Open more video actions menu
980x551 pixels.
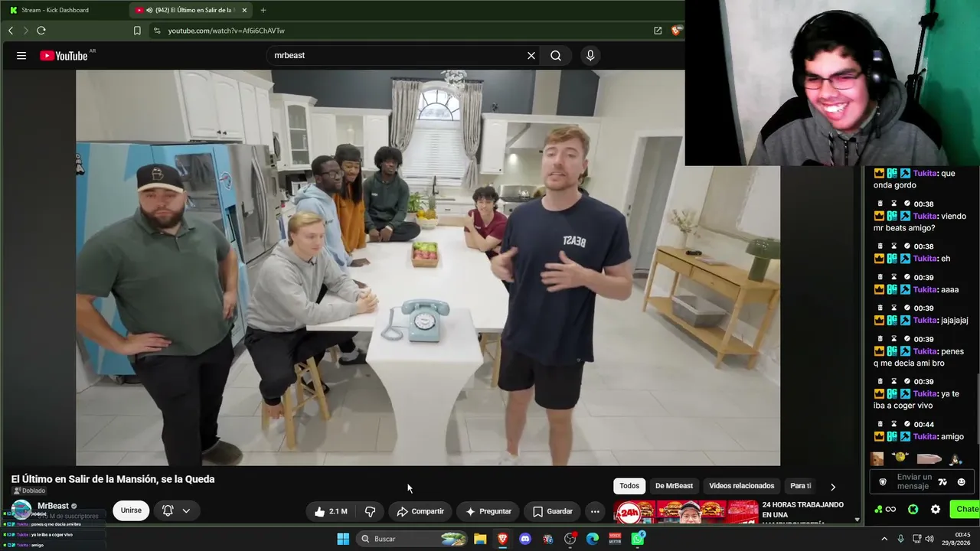(595, 511)
